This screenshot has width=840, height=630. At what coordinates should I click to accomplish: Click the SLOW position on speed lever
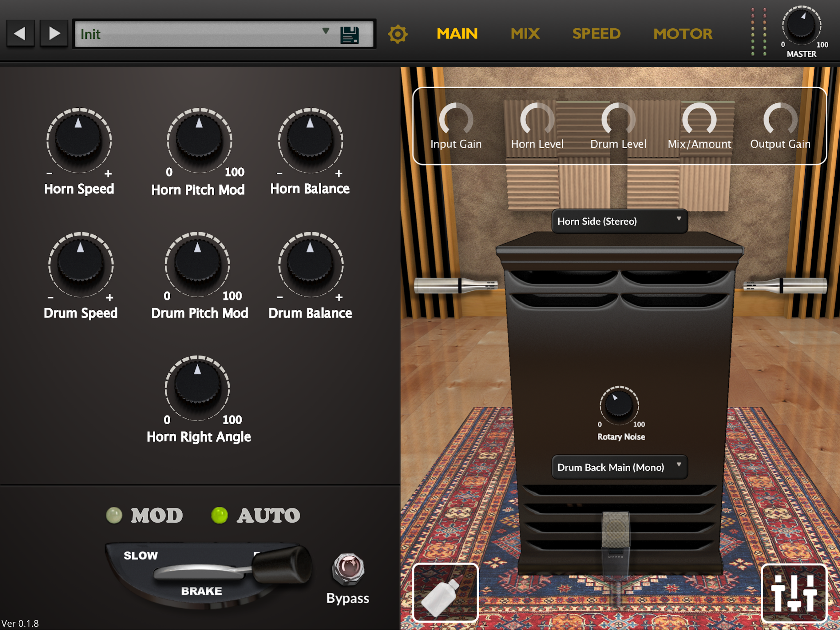click(141, 556)
